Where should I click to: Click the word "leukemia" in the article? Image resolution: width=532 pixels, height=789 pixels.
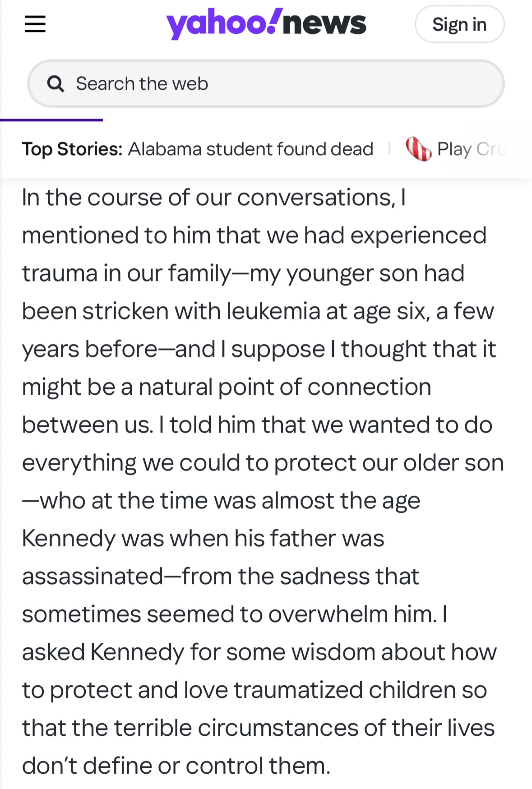point(273,311)
